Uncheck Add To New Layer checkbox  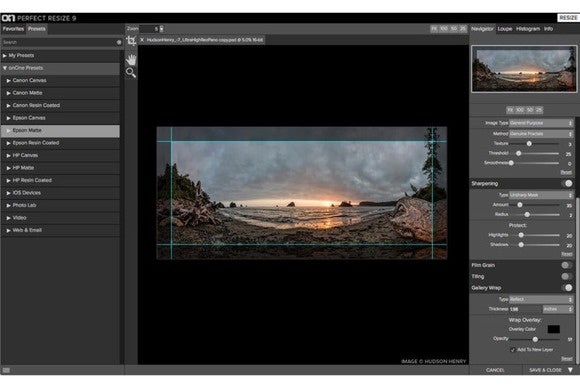[x=513, y=350]
